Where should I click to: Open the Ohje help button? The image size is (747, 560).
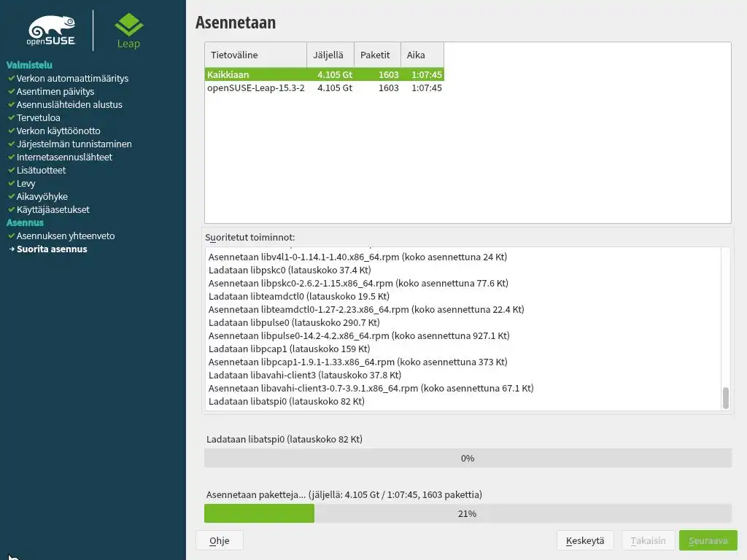point(219,540)
